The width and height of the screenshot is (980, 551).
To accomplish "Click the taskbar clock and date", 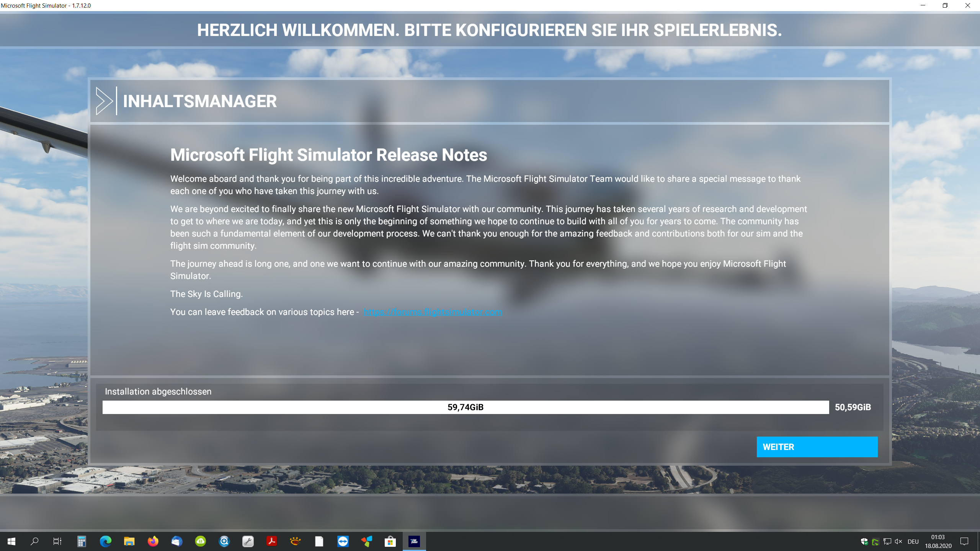I will (938, 541).
